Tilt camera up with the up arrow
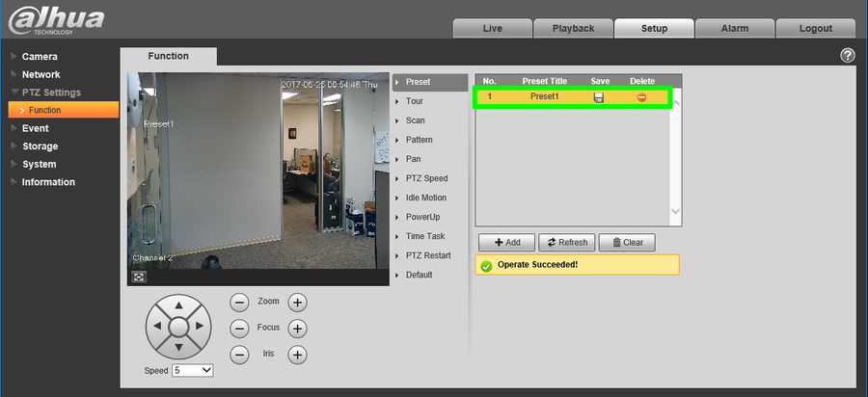Image resolution: width=868 pixels, height=397 pixels. pos(178,305)
